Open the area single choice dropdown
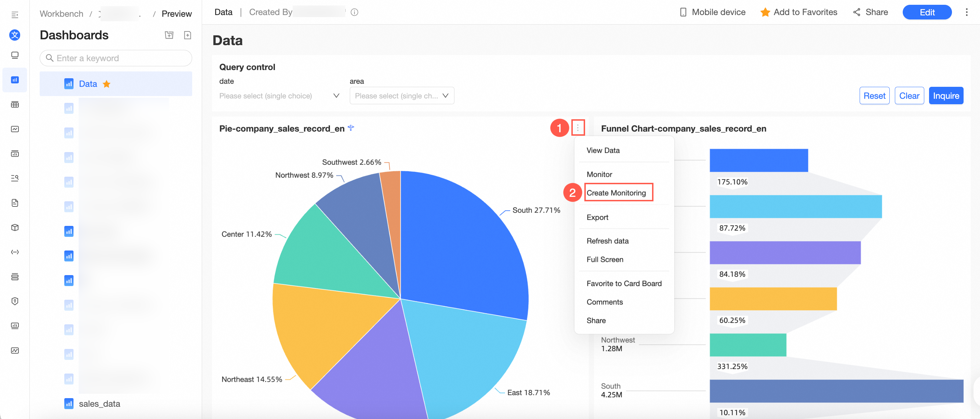Viewport: 980px width, 419px height. (x=401, y=96)
